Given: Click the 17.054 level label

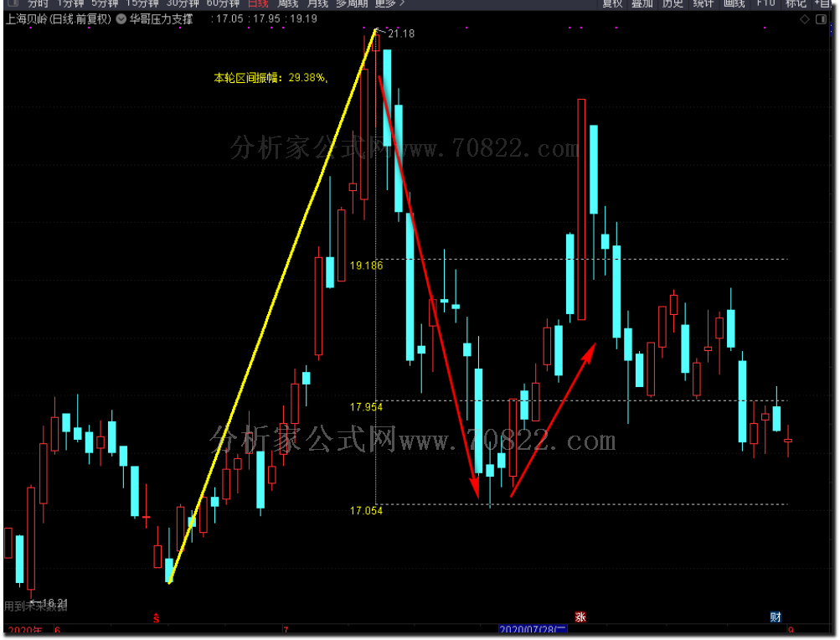Looking at the screenshot, I should click(x=367, y=511).
